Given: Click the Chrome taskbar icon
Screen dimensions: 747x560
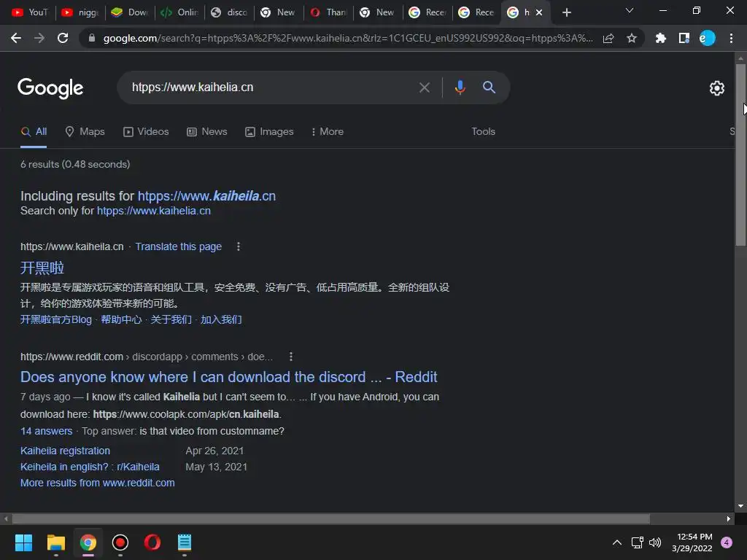Looking at the screenshot, I should click(88, 542).
